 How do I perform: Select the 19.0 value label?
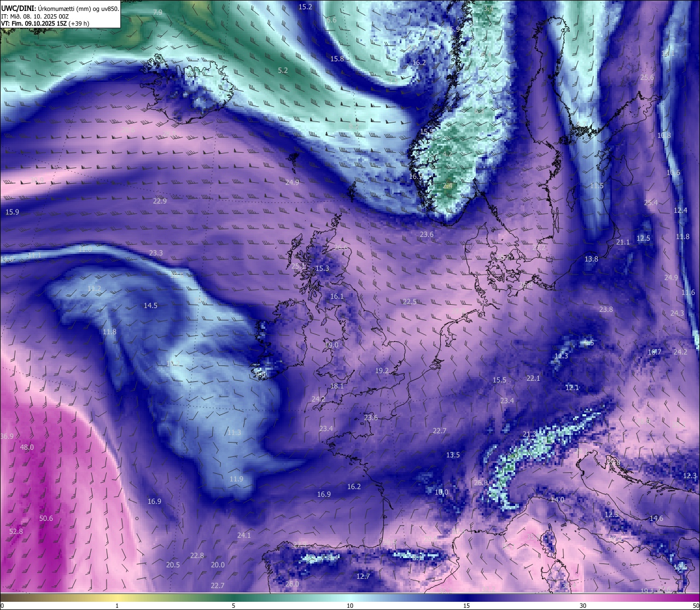pyautogui.click(x=331, y=345)
